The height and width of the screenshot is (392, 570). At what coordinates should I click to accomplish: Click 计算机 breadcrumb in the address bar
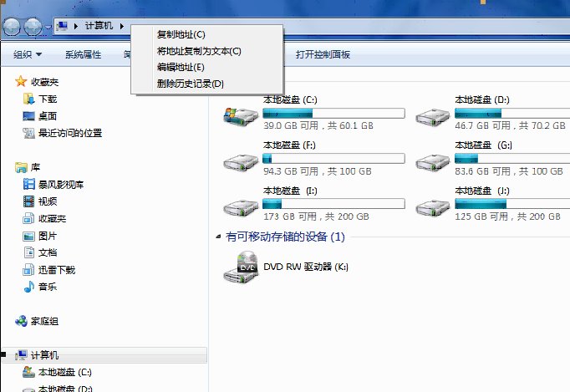click(99, 26)
